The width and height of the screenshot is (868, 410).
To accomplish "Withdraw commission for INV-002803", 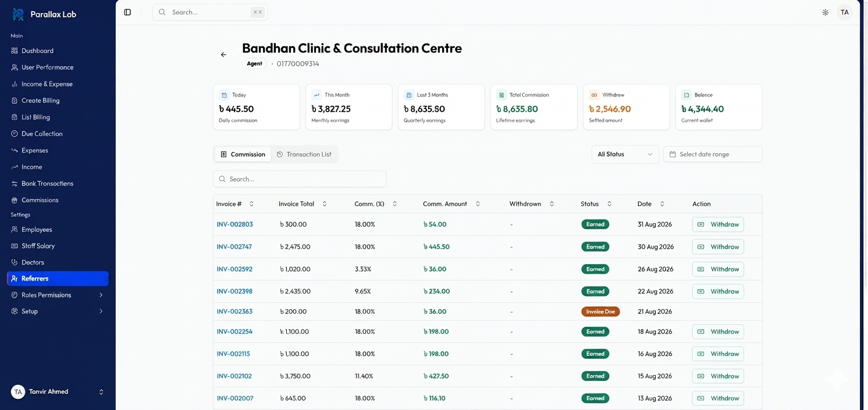I will click(x=718, y=224).
